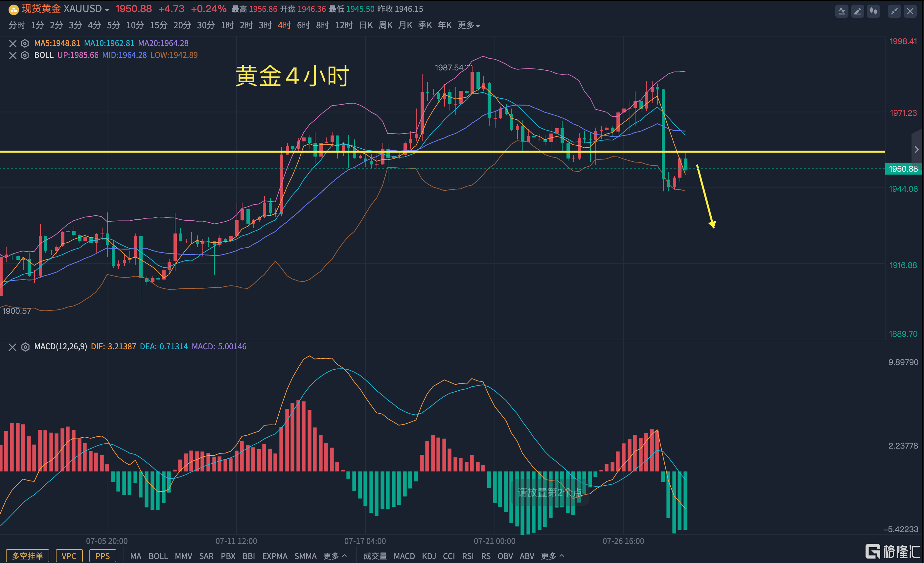
Task: Toggle the BOLL main-chart indicator
Action: tap(158, 556)
